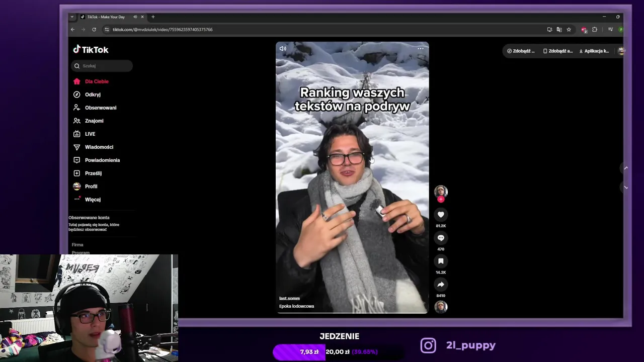Click the video progress bar at bottom
Screen dimensions: 644x362
pos(352,313)
